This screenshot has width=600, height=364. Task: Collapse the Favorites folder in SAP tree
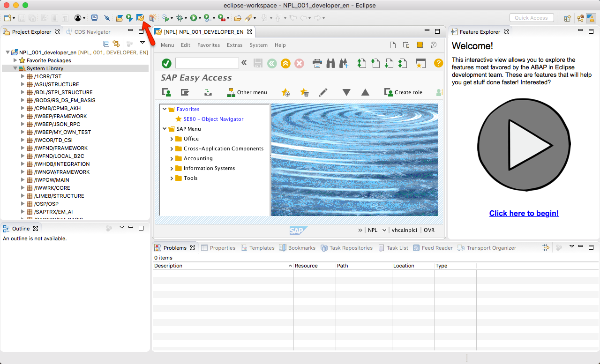click(x=165, y=109)
